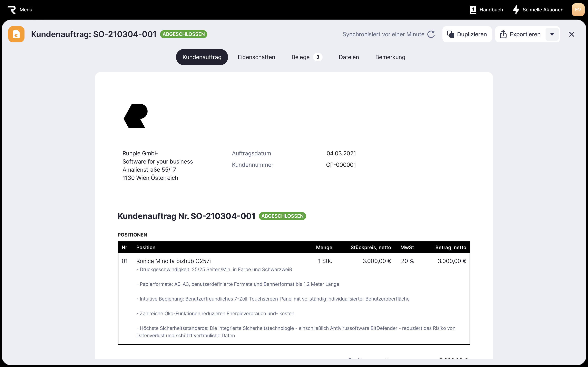Click the orange Kundenauftrag document icon
The width and height of the screenshot is (588, 367).
point(16,34)
